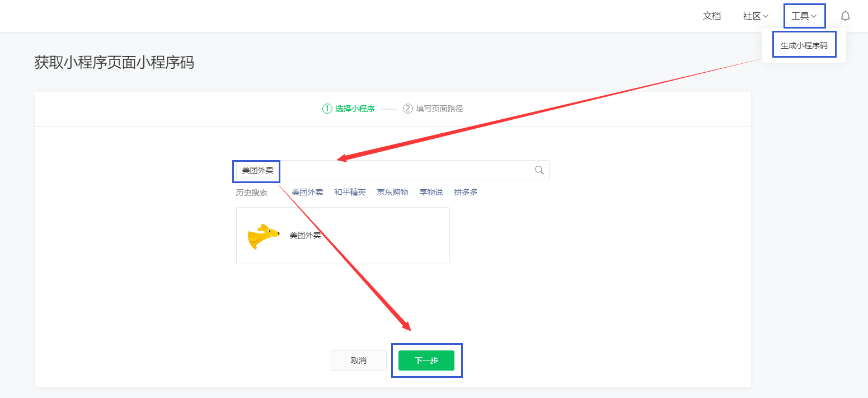
Task: Select step 1 选择小程序
Action: point(349,109)
